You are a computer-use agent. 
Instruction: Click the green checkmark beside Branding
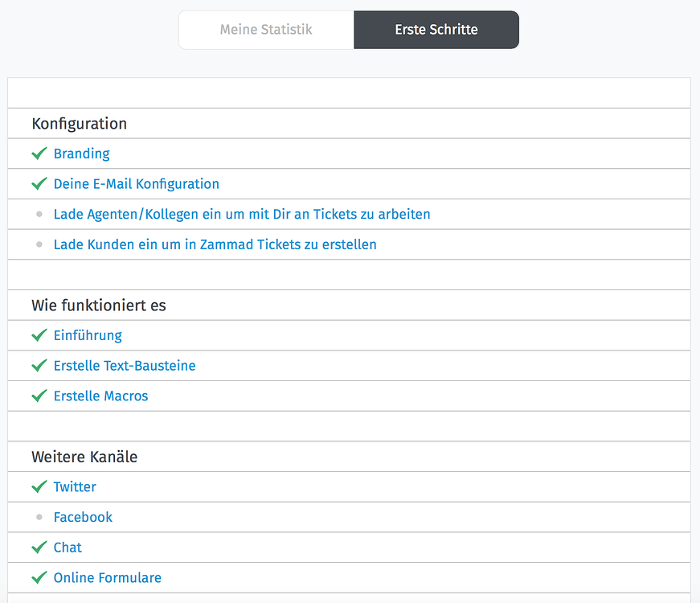click(39, 153)
